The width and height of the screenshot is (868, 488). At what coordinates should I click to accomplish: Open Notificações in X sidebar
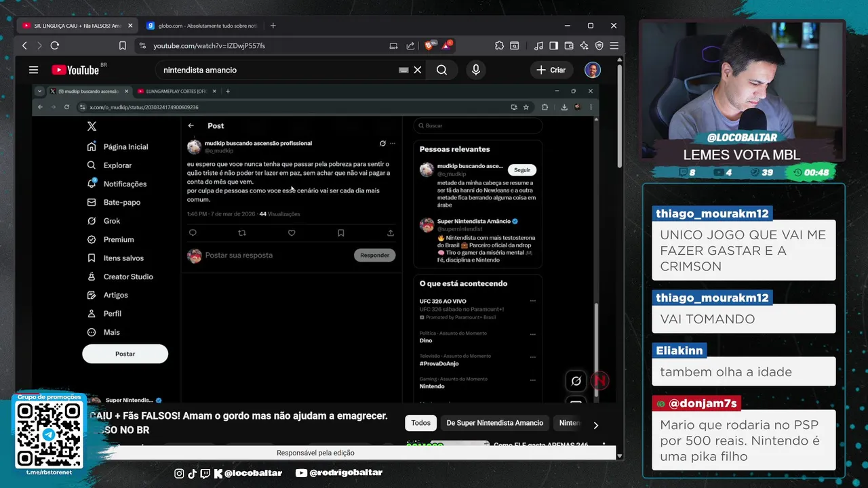(x=117, y=184)
